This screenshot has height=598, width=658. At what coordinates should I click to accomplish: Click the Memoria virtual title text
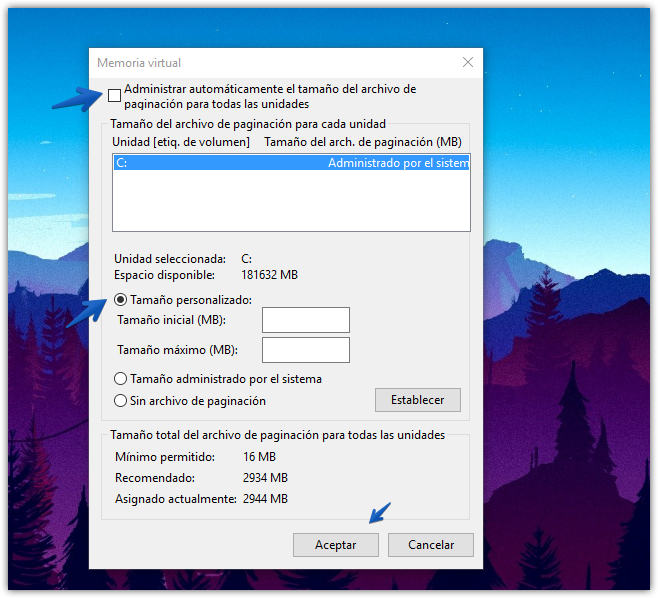tap(139, 63)
